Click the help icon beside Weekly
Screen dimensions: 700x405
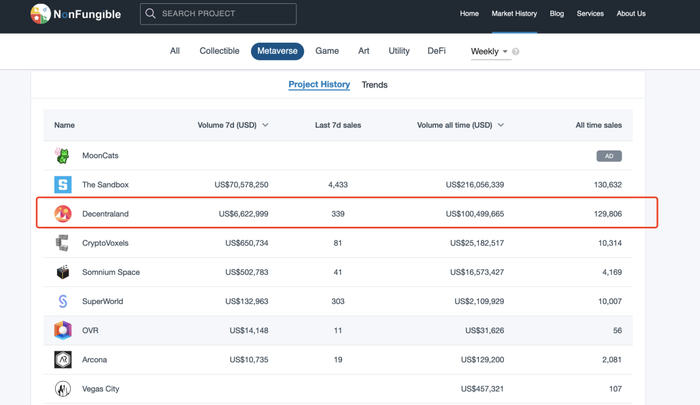click(516, 52)
